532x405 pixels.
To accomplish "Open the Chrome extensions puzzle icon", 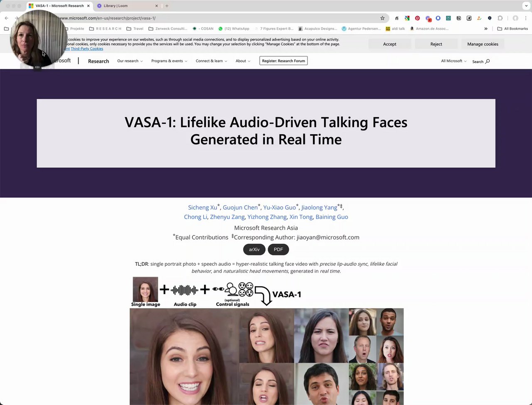I will click(x=500, y=18).
